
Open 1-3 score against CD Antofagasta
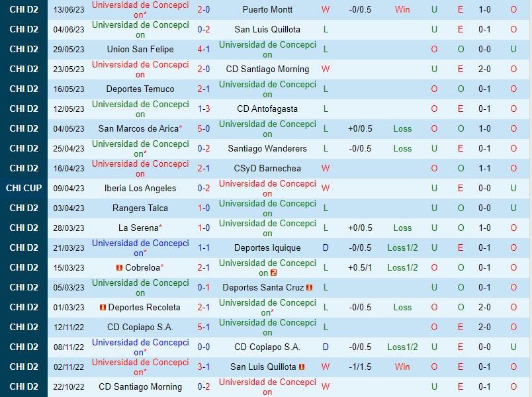pyautogui.click(x=204, y=109)
